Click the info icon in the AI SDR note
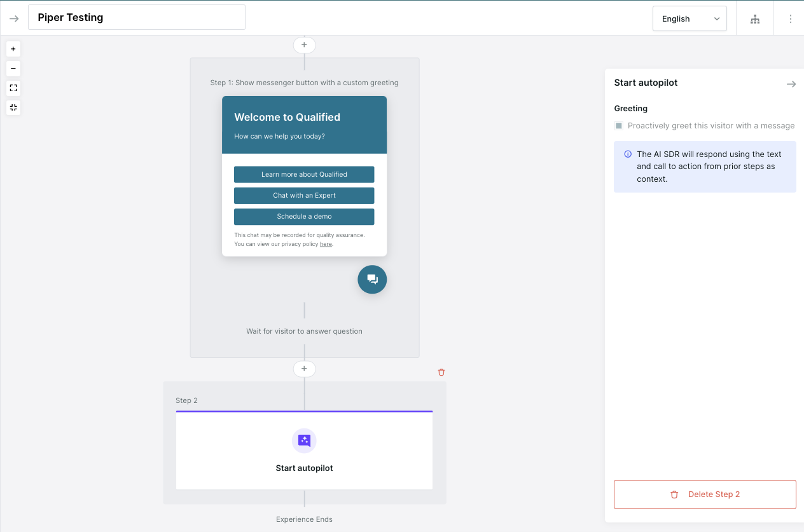This screenshot has width=804, height=532. [x=628, y=154]
